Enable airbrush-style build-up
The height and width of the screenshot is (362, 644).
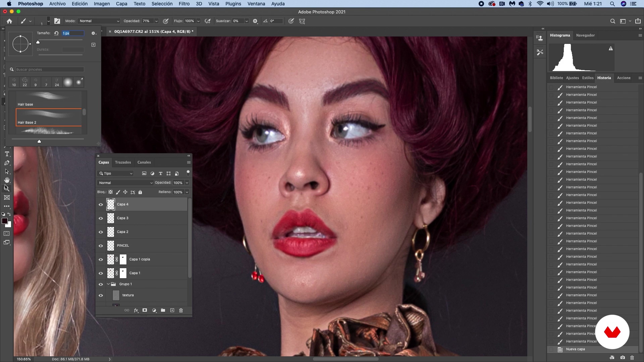pos(208,21)
